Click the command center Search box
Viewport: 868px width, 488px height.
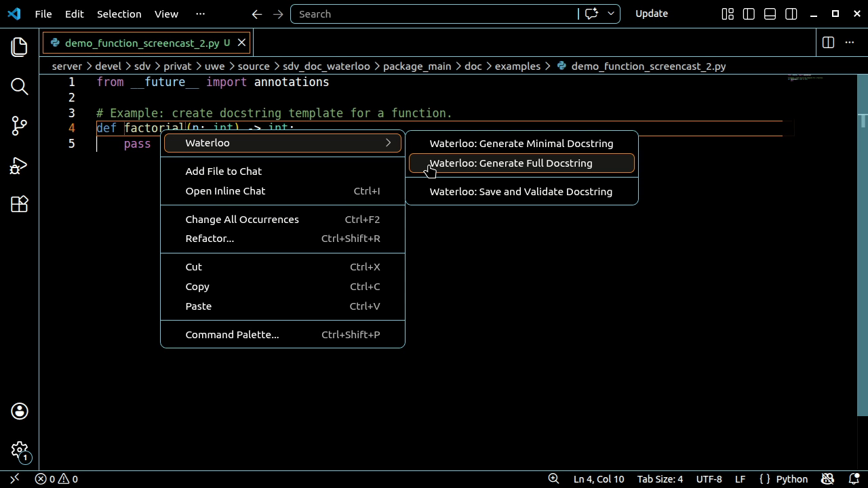tap(434, 14)
